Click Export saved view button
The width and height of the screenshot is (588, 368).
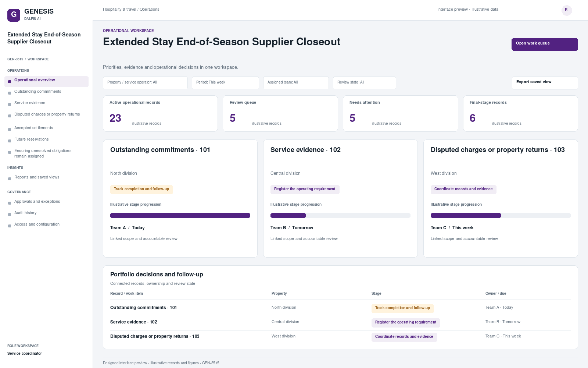(545, 83)
